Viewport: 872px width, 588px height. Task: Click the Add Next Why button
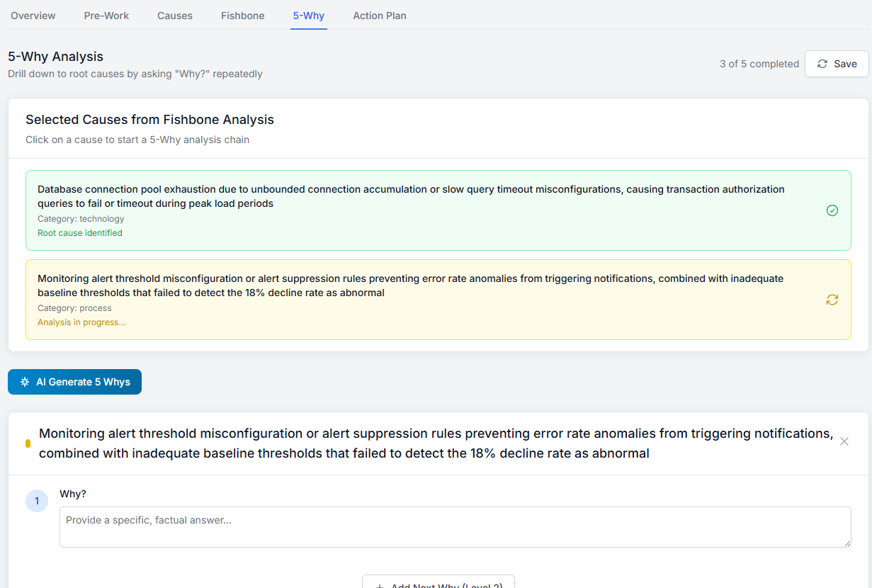point(438,582)
